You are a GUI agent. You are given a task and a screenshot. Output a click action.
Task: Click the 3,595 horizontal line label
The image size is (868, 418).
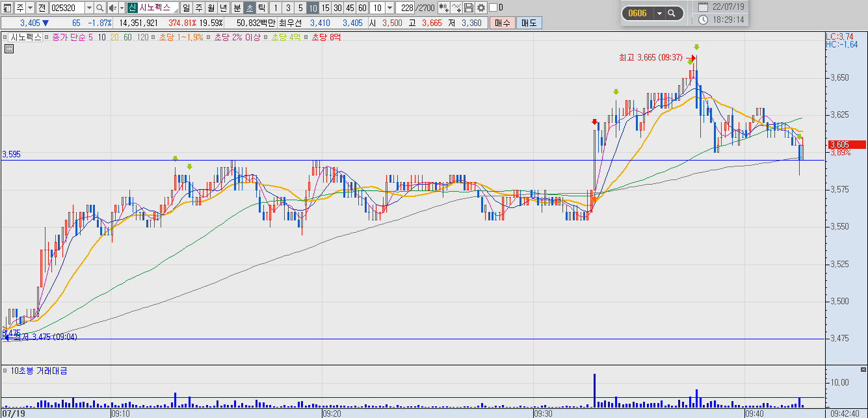[x=12, y=155]
